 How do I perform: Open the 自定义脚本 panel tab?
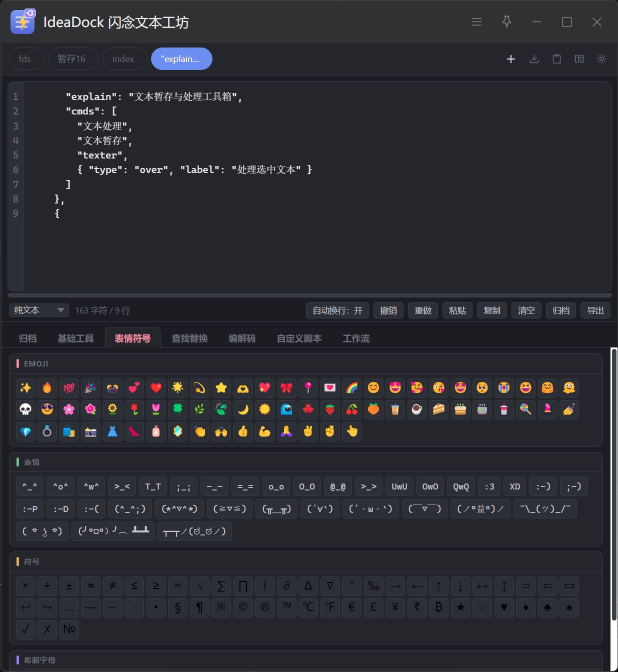tap(299, 338)
